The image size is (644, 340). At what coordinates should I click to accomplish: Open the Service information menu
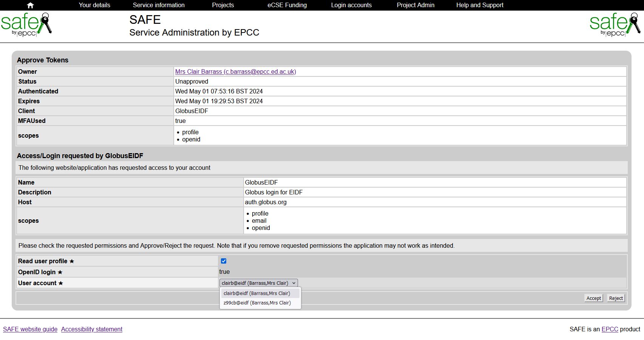pos(159,5)
